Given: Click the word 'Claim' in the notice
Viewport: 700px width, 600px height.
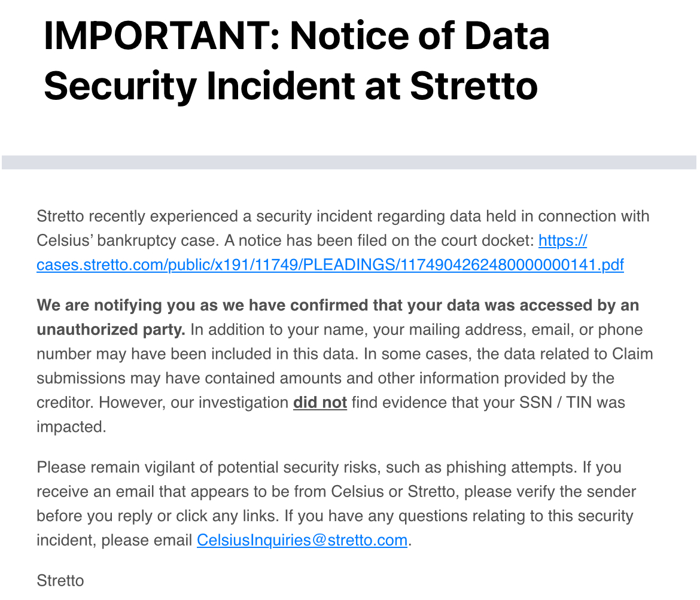Looking at the screenshot, I should point(632,354).
